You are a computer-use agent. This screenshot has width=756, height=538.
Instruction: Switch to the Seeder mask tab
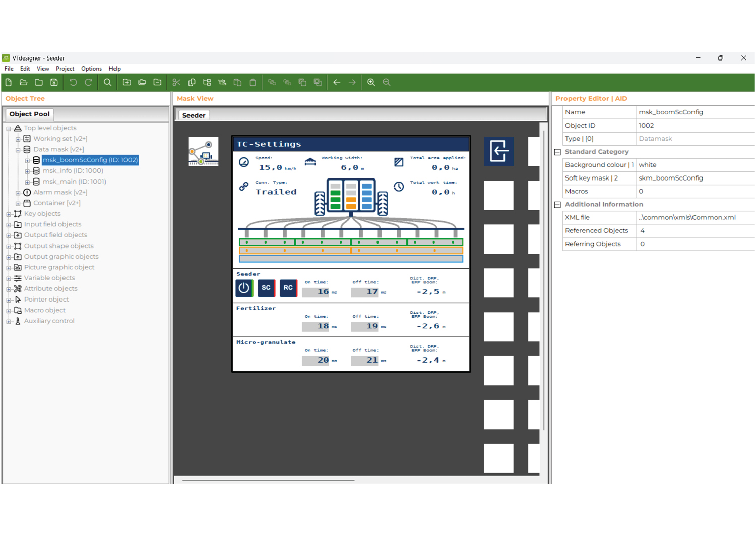(x=193, y=115)
